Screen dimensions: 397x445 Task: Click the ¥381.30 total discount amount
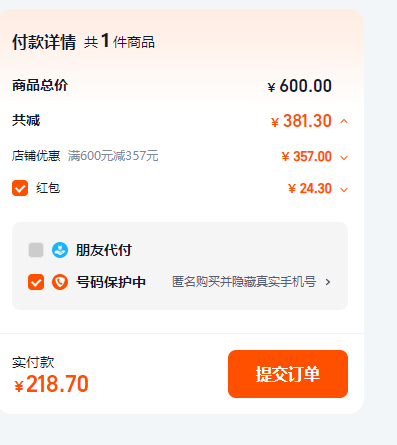[x=301, y=121]
